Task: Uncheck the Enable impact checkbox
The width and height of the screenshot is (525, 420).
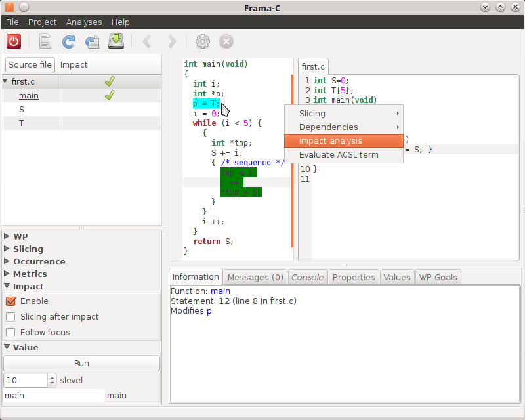Action: (x=10, y=301)
